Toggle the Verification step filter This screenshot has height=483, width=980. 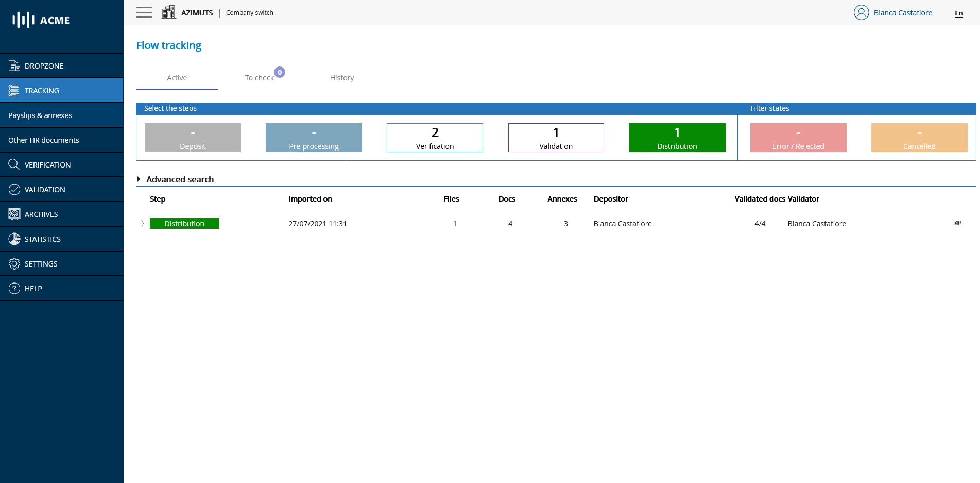(x=434, y=137)
